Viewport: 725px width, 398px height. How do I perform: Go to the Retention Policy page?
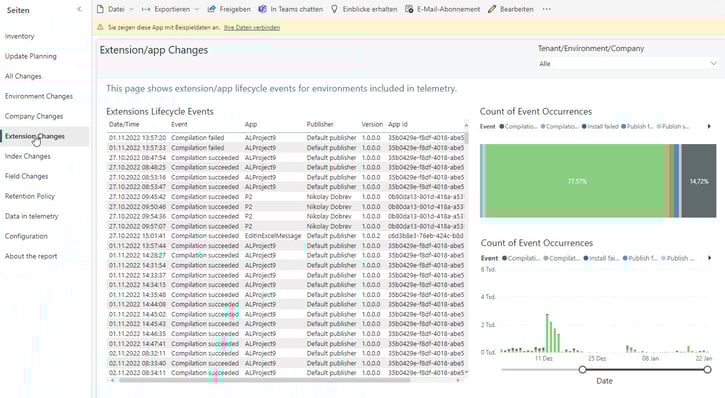[x=30, y=196]
